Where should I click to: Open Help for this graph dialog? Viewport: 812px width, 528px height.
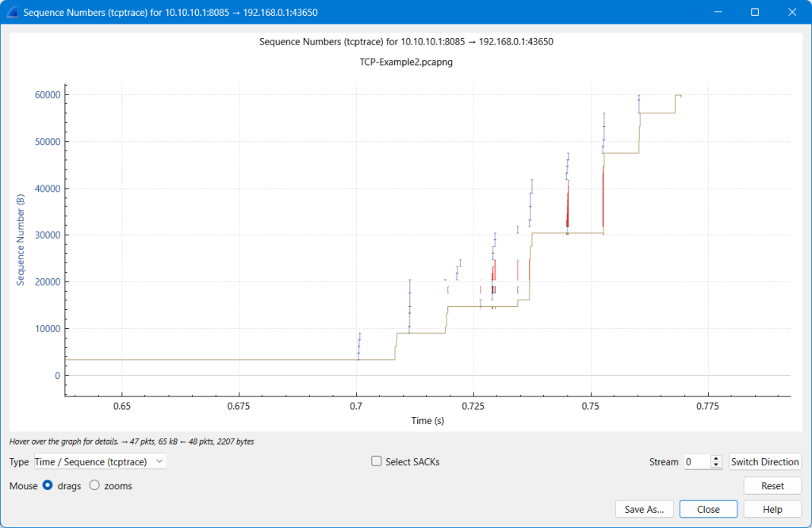pos(772,509)
